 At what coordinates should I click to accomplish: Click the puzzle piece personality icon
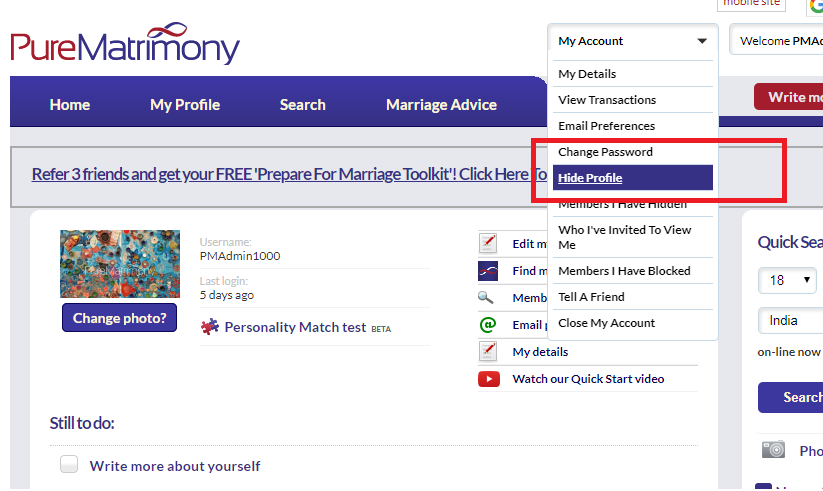(210, 327)
